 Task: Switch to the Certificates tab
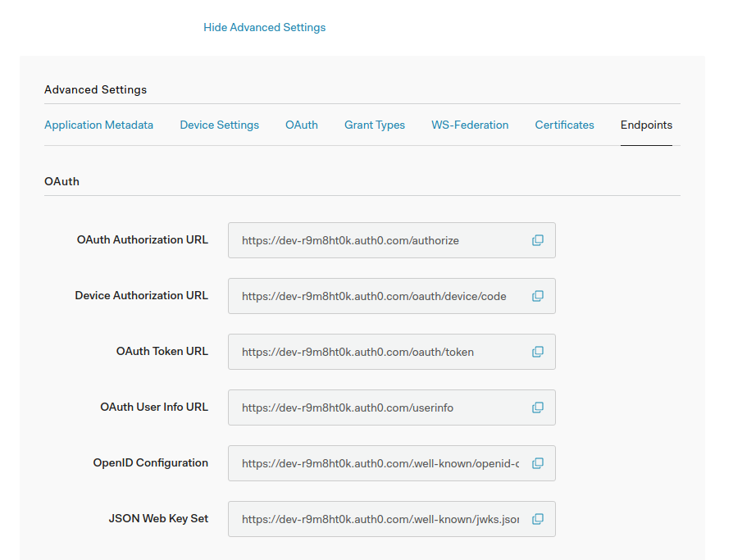click(564, 125)
